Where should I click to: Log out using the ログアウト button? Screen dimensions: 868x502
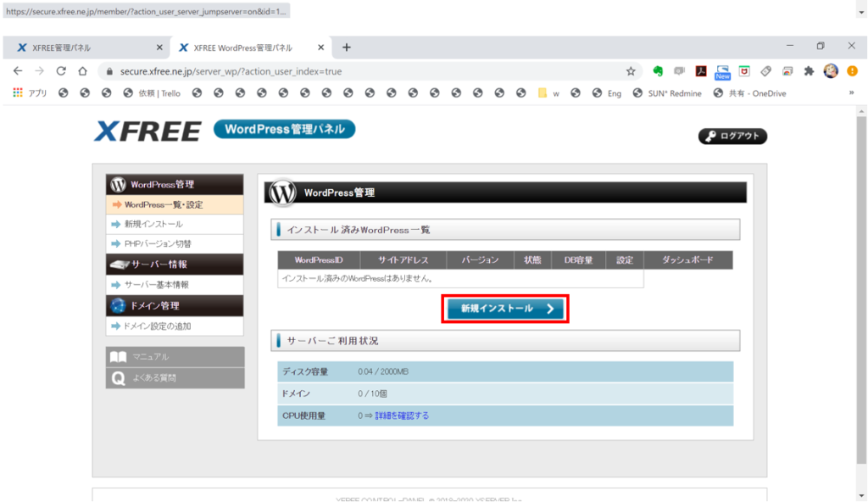coord(732,137)
